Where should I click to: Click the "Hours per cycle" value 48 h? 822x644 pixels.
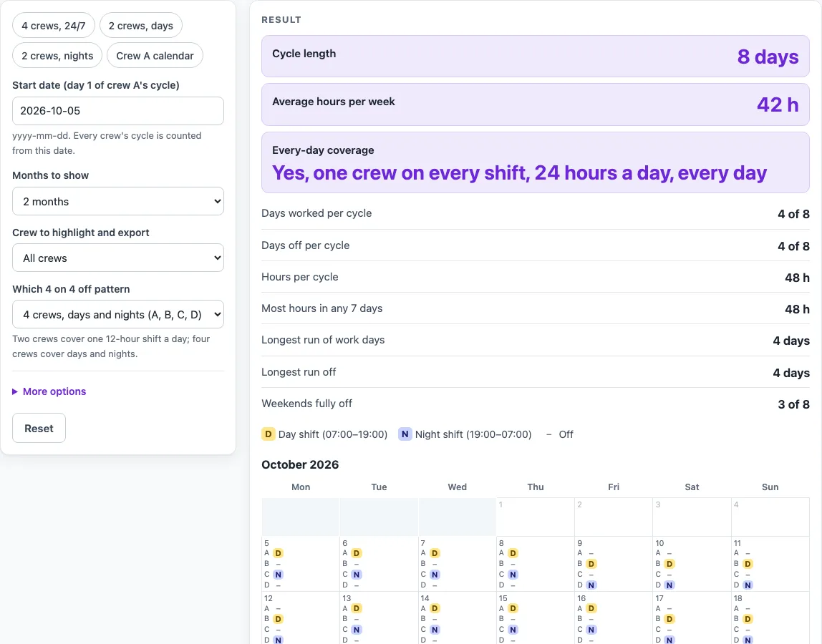pyautogui.click(x=797, y=278)
